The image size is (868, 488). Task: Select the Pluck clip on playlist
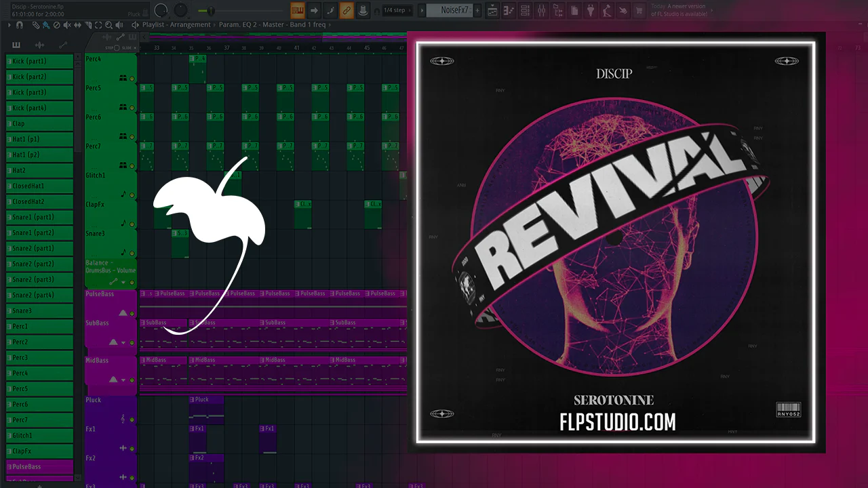pos(206,409)
